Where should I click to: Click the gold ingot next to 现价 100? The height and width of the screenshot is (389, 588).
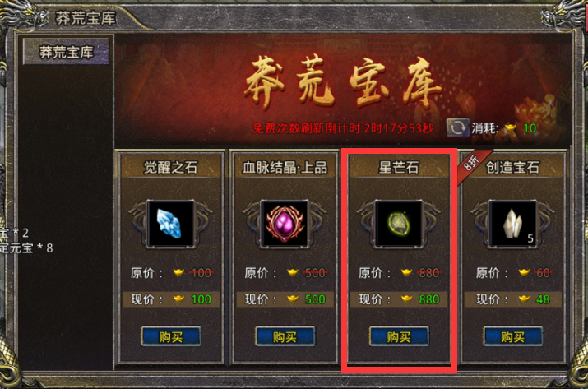178,299
